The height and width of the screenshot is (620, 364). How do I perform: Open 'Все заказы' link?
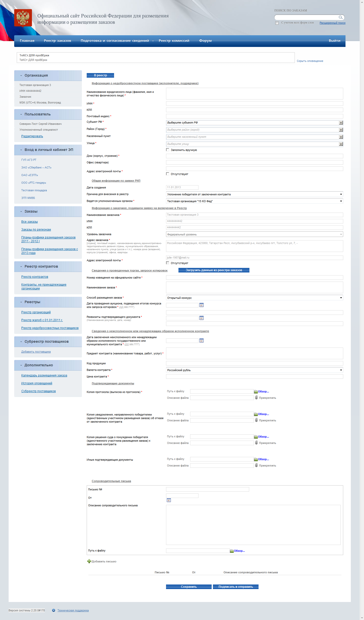point(29,222)
